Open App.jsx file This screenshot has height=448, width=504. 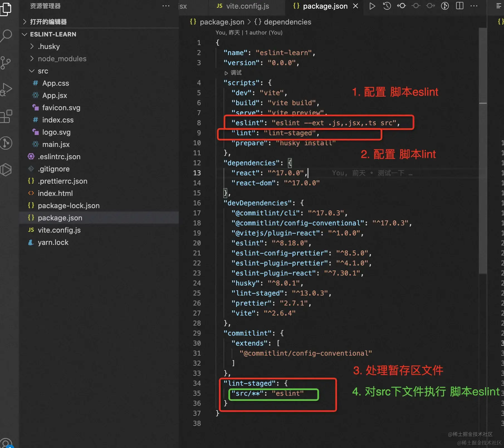point(99,95)
